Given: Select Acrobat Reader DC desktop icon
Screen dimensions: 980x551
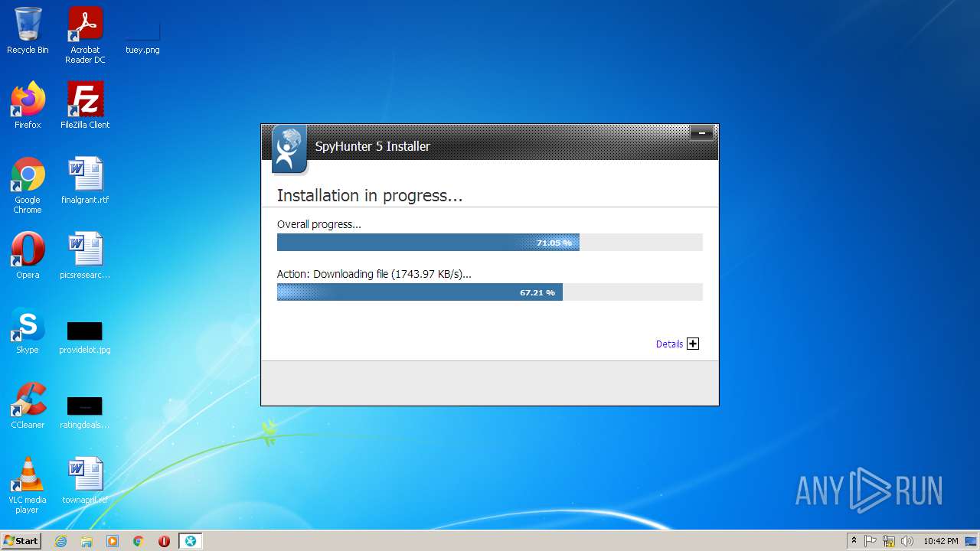Looking at the screenshot, I should click(85, 35).
